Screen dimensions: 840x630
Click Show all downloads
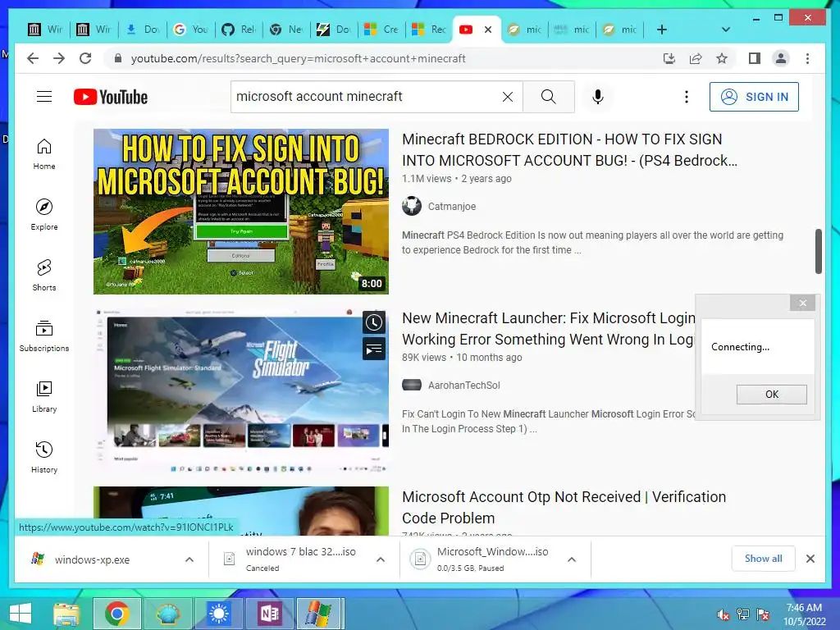pyautogui.click(x=763, y=558)
